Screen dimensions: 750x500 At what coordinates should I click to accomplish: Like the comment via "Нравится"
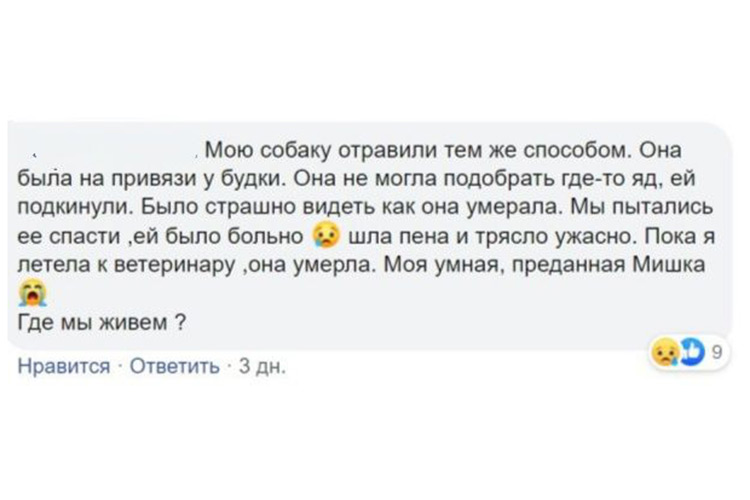pyautogui.click(x=64, y=367)
